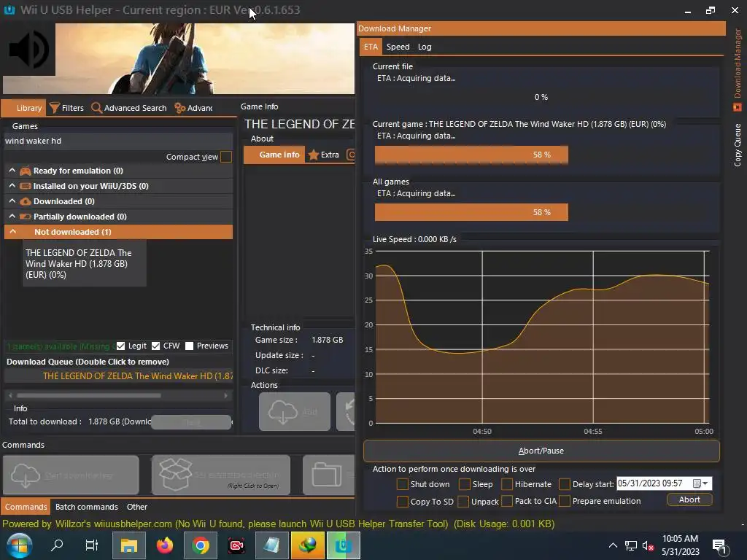This screenshot has height=560, width=747.
Task: Click the Advanced gears icon
Action: [180, 108]
